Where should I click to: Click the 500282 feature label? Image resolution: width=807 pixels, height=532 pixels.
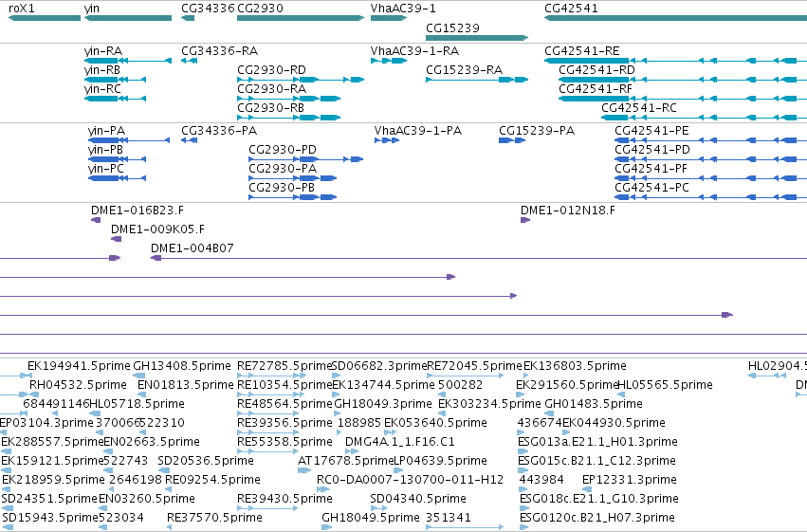point(460,385)
